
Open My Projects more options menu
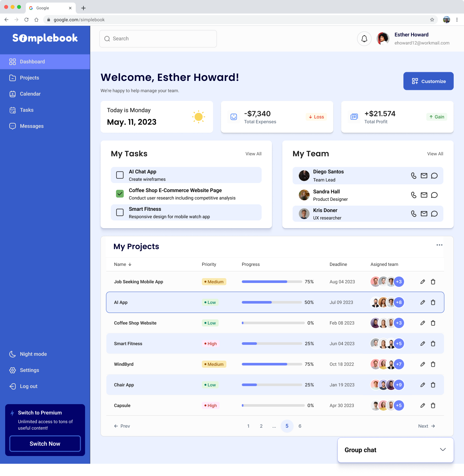coord(440,245)
